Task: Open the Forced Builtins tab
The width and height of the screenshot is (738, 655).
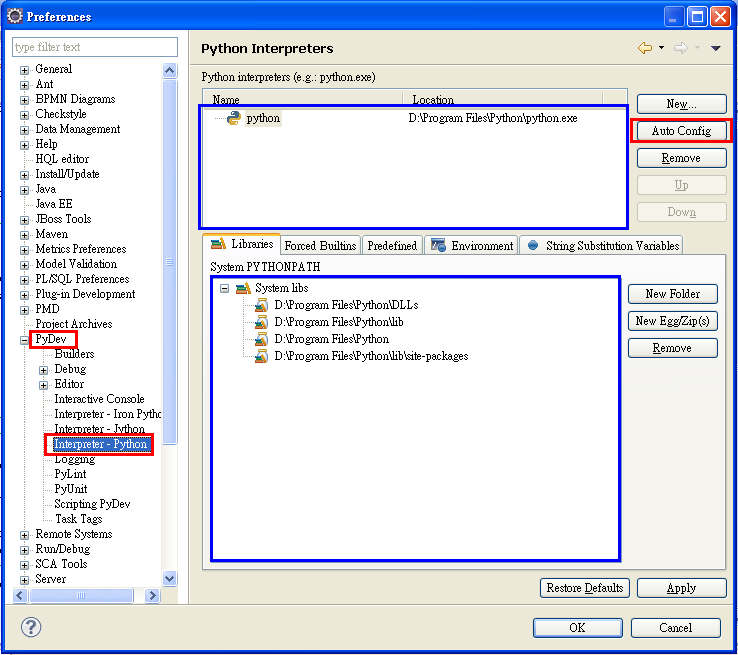Action: pyautogui.click(x=321, y=246)
